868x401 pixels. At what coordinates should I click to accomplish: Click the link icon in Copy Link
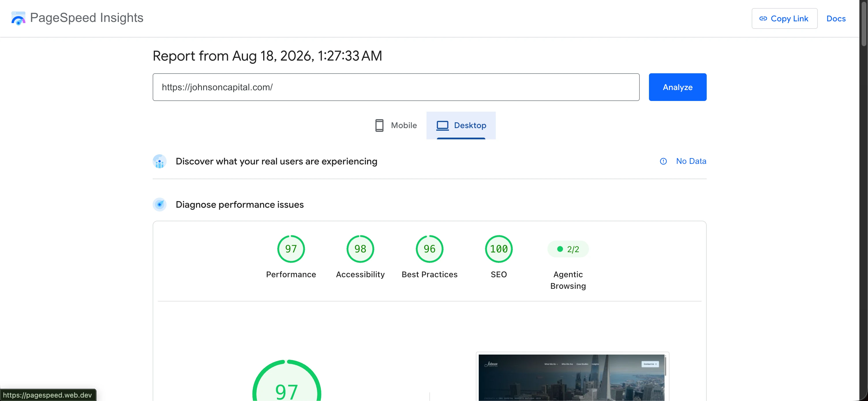763,18
